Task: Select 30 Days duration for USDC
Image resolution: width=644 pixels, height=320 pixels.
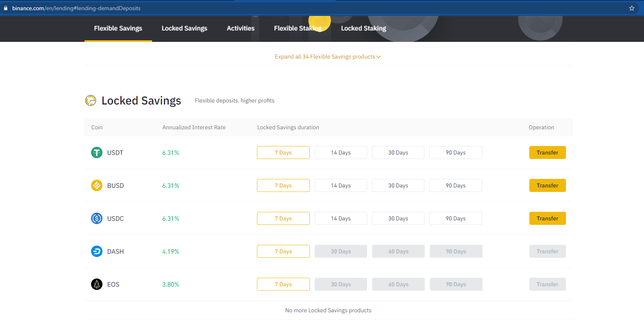Action: [398, 218]
